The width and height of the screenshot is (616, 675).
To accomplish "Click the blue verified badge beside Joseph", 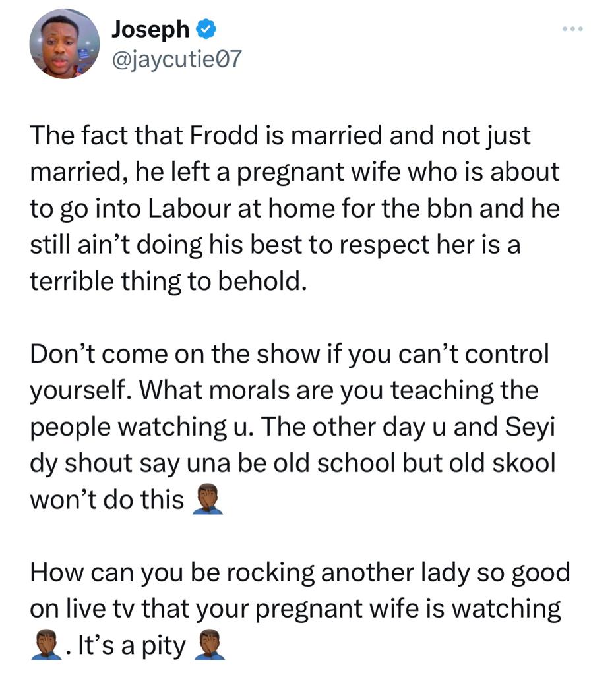I will tap(206, 29).
